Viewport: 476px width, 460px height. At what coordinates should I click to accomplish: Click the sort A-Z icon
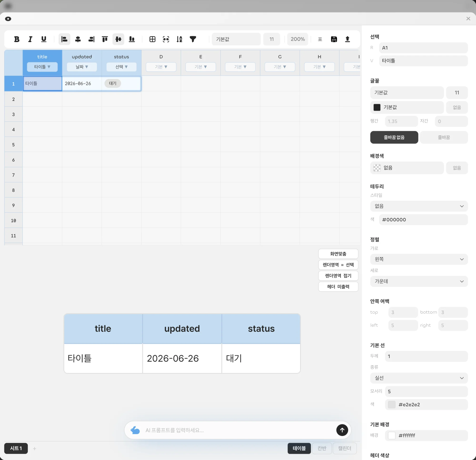click(x=179, y=39)
